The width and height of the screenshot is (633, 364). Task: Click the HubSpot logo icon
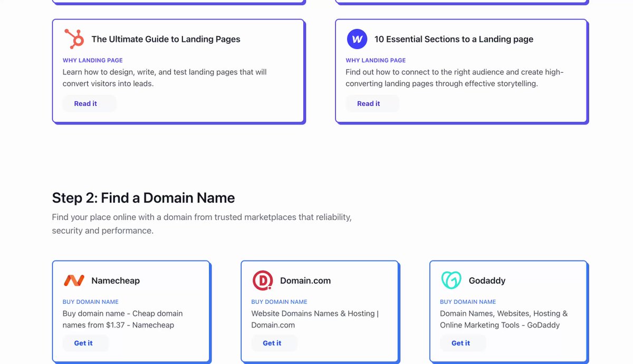74,39
